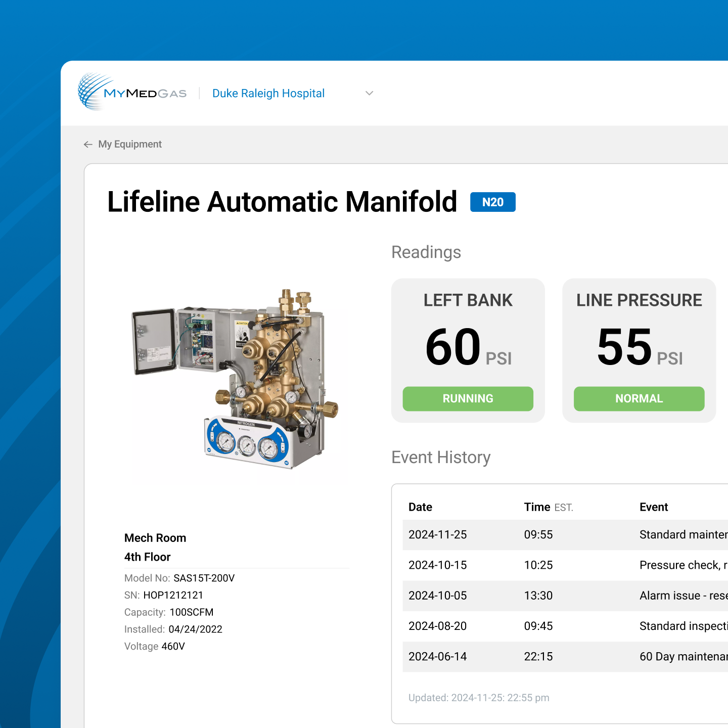Viewport: 728px width, 728px height.
Task: Go back to My Equipment
Action: pyautogui.click(x=130, y=144)
